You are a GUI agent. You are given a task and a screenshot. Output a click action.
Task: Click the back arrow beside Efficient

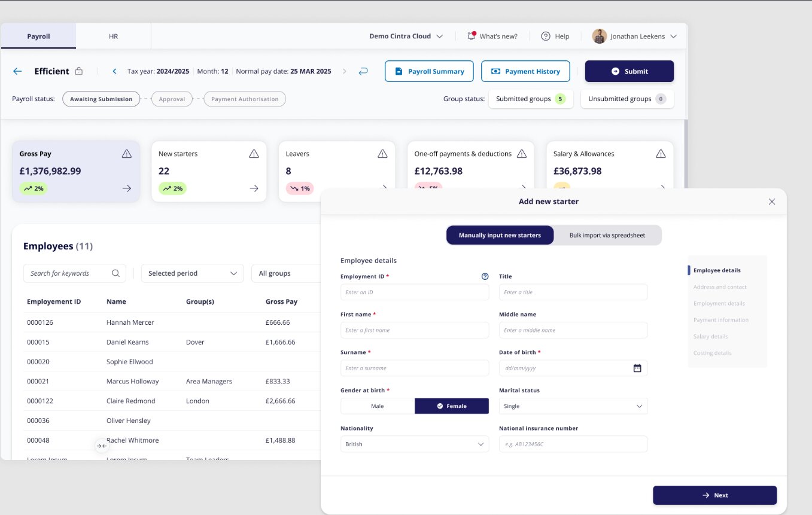coord(17,71)
